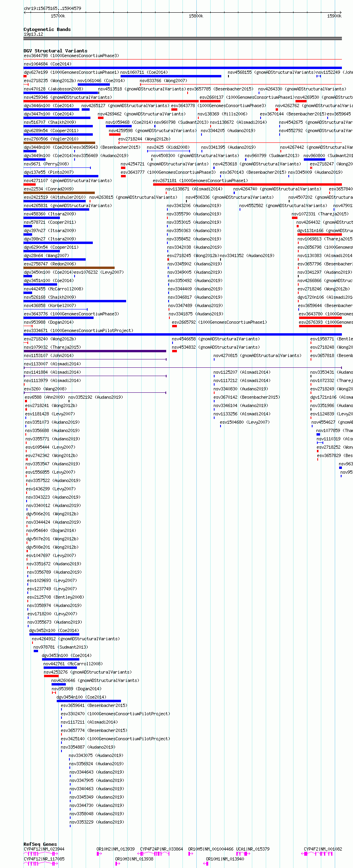
Task: Open esv3425140 (1000GenomesConsortiumPilotProject) variant
Action: [115, 739]
